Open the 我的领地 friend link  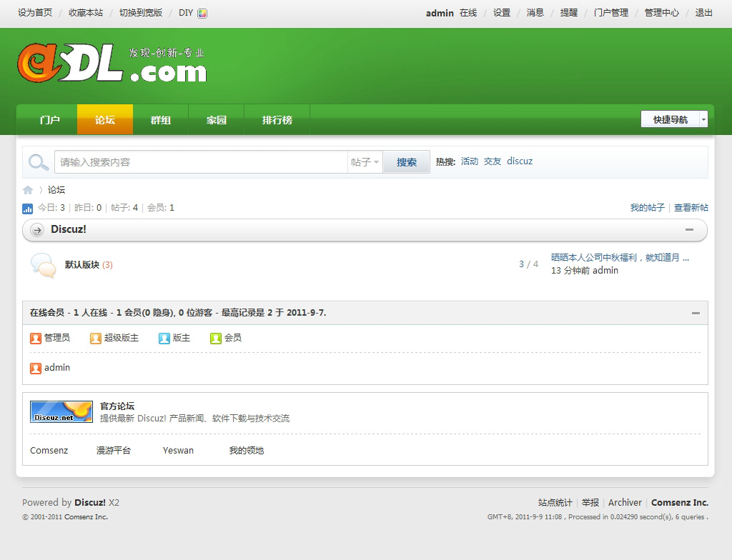[x=247, y=450]
